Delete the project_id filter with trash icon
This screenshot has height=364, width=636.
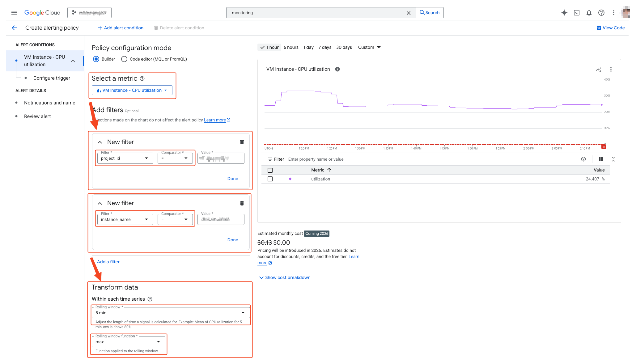[x=242, y=142]
